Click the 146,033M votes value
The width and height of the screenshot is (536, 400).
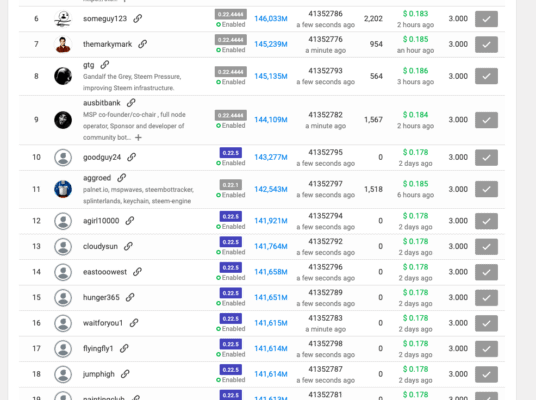(x=271, y=18)
